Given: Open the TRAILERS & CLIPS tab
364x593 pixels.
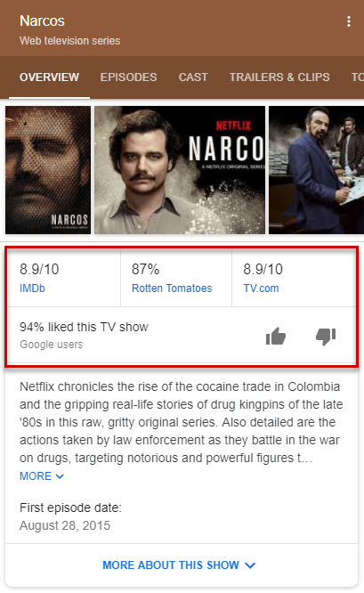Looking at the screenshot, I should coord(279,77).
